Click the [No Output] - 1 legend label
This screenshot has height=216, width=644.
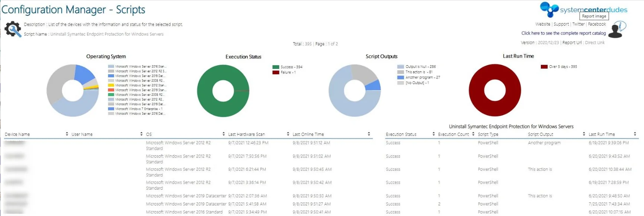[x=417, y=83]
